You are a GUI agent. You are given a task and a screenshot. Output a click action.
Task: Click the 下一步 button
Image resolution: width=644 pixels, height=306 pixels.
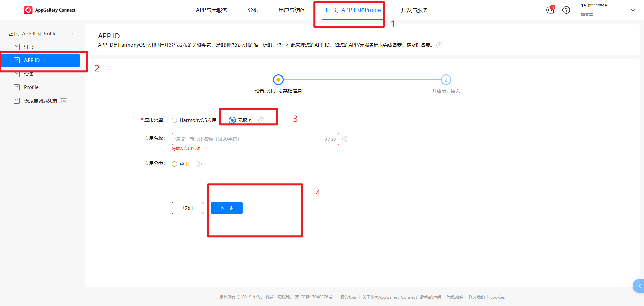tap(226, 208)
